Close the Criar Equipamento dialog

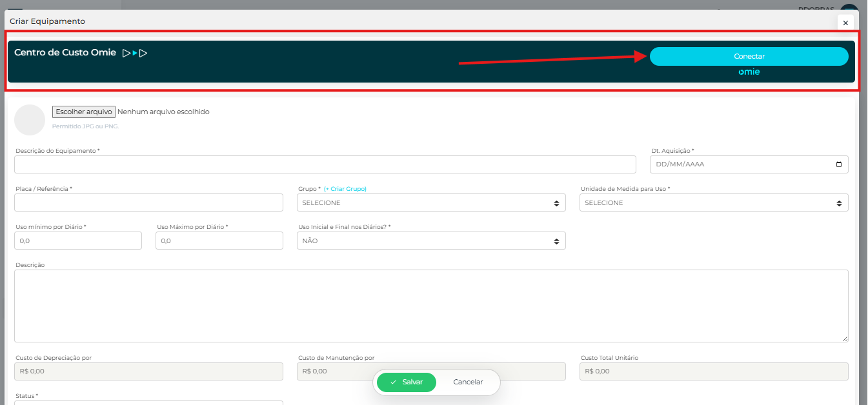(845, 23)
